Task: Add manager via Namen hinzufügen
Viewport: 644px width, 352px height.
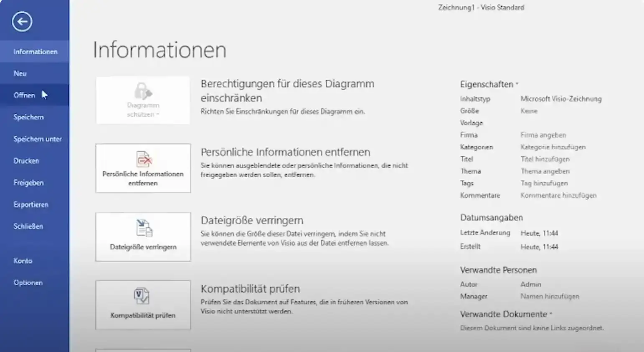Action: pyautogui.click(x=550, y=297)
